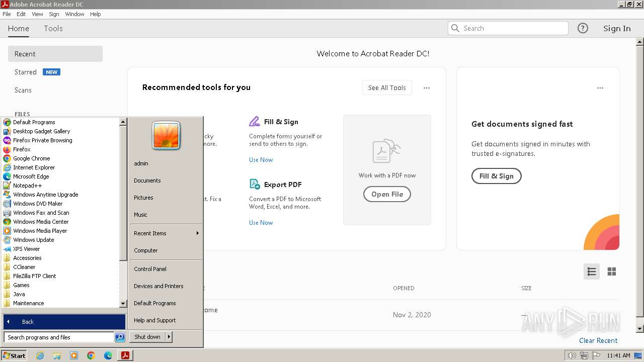
Task: Click Back in the Start menu
Action: (64, 322)
